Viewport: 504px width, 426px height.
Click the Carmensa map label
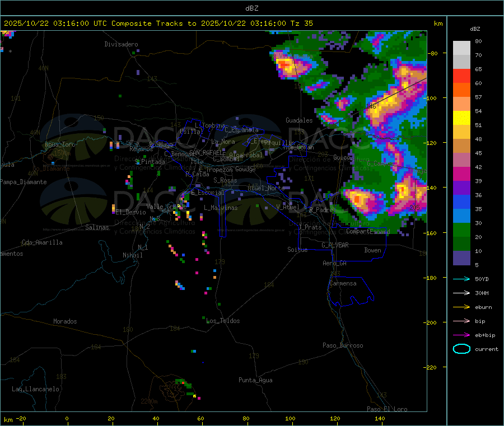click(343, 283)
